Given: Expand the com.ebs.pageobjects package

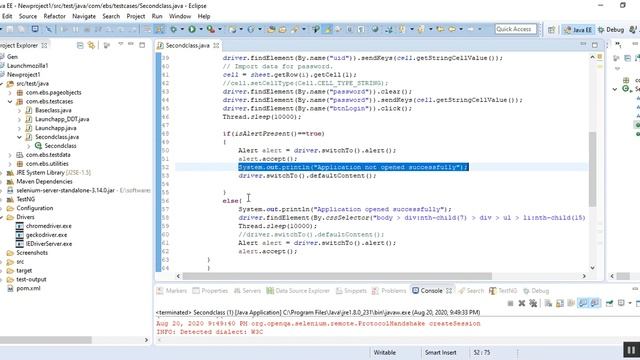Looking at the screenshot, I should 10,93.
